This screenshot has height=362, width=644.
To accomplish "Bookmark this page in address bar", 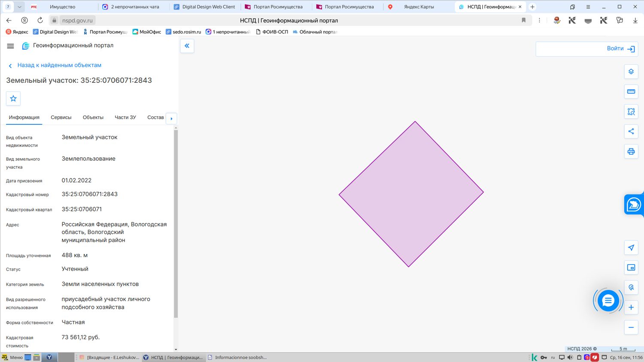I will click(x=523, y=20).
